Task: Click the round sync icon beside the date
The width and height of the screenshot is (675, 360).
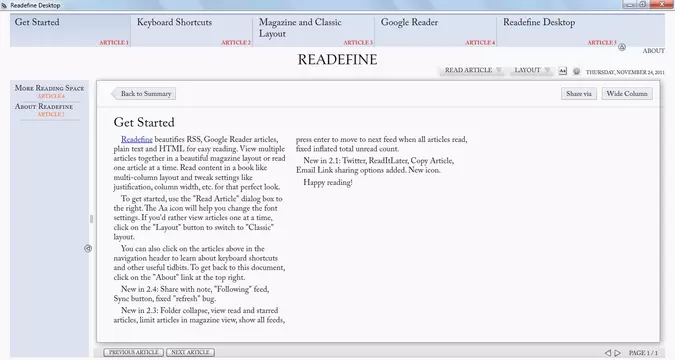Action: [576, 71]
